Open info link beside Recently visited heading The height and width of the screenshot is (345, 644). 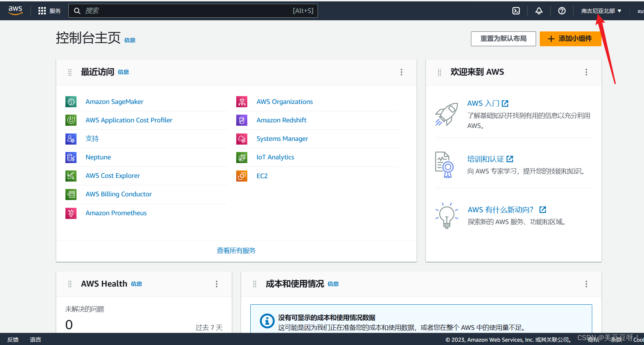click(123, 72)
